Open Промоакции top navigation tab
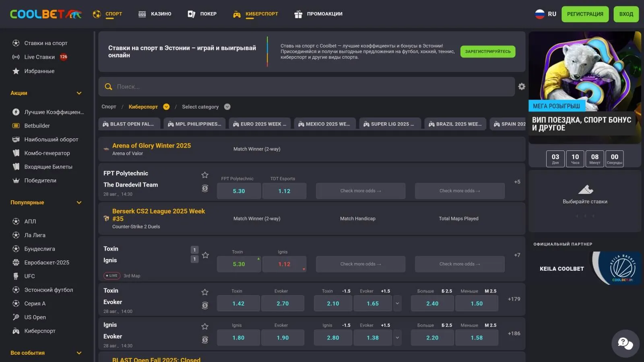Screen dimensions: 644x362 point(318,14)
